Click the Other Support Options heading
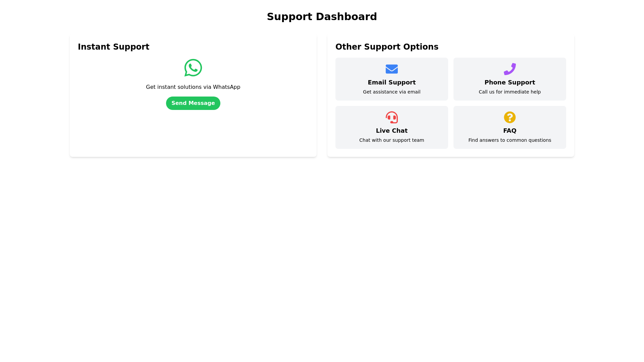 pos(387,47)
